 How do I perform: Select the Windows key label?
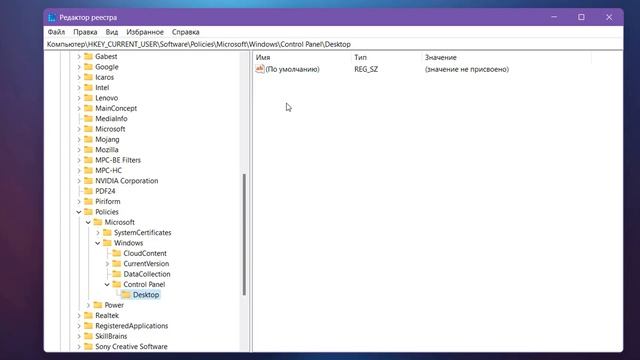(x=128, y=243)
